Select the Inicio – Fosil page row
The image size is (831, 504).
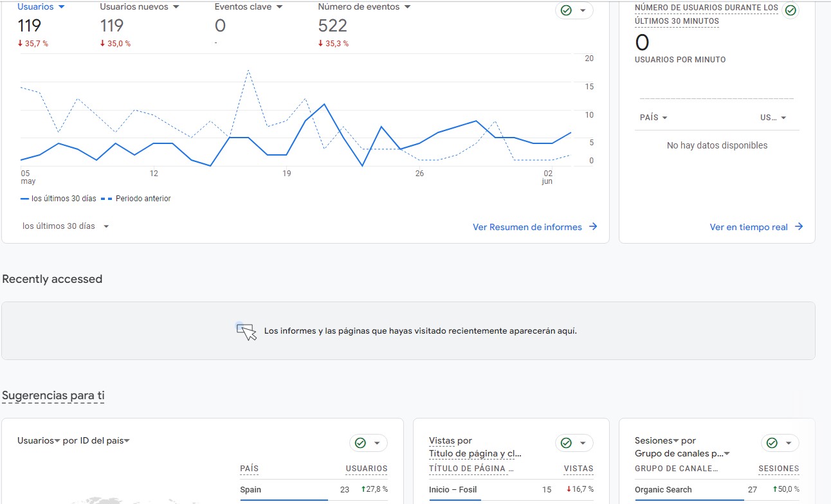(511, 490)
